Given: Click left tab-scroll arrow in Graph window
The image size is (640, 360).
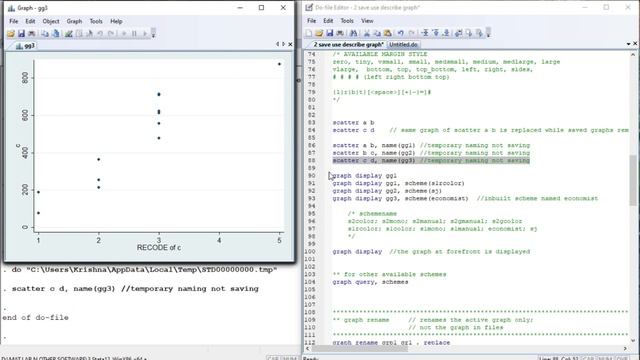Looking at the screenshot, I should coord(278,44).
